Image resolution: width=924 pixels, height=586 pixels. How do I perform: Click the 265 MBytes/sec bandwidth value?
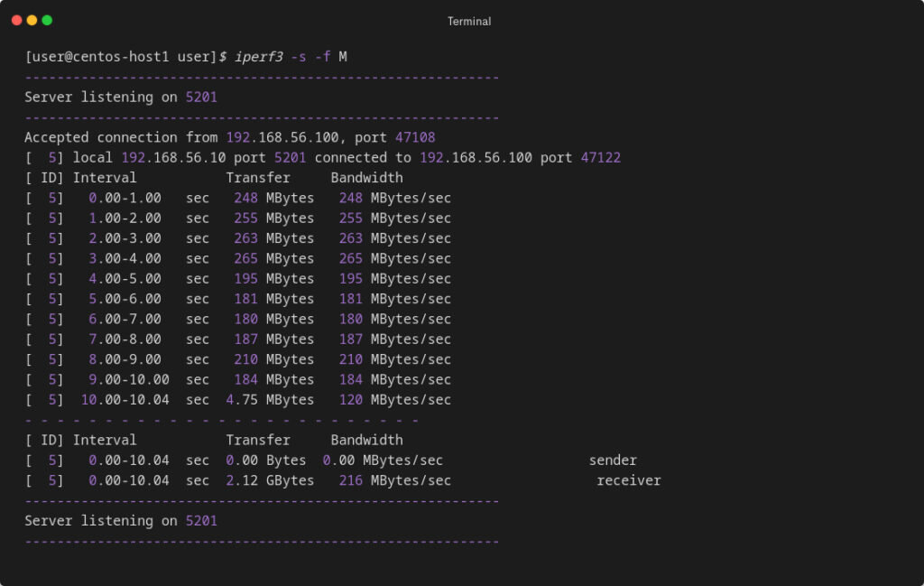pos(395,258)
